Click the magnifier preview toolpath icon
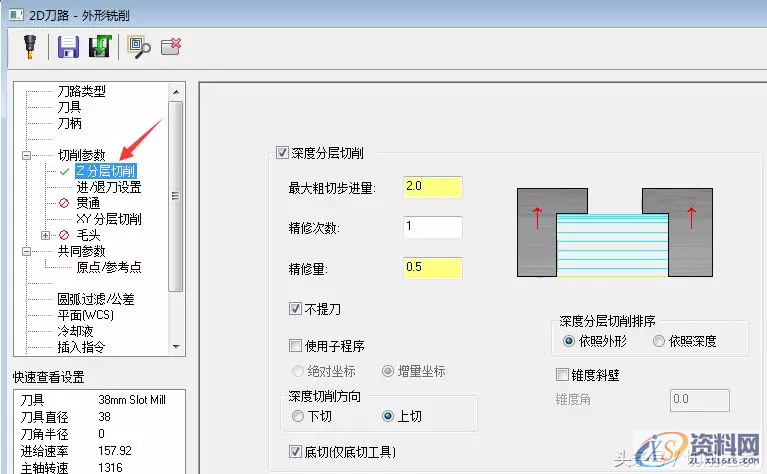This screenshot has width=767, height=474. pos(139,47)
